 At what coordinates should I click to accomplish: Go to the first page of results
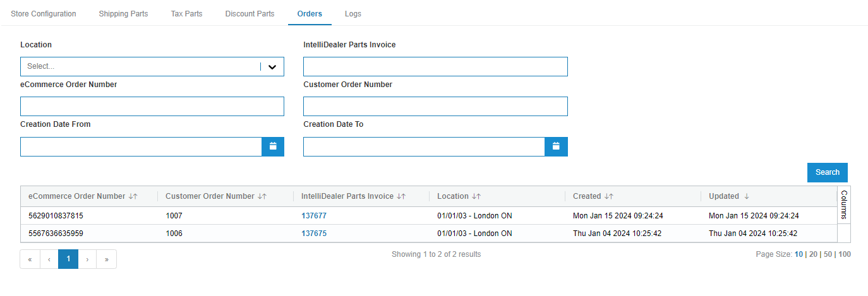pos(30,259)
